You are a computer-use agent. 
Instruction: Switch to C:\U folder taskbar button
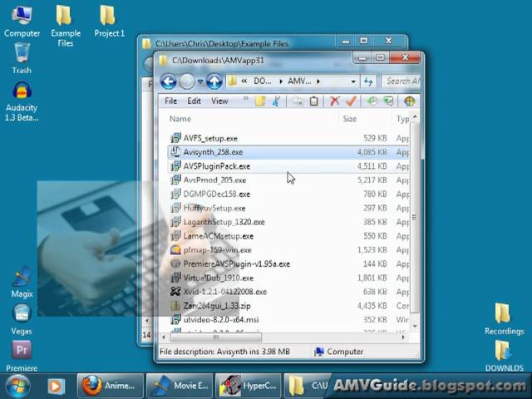307,386
